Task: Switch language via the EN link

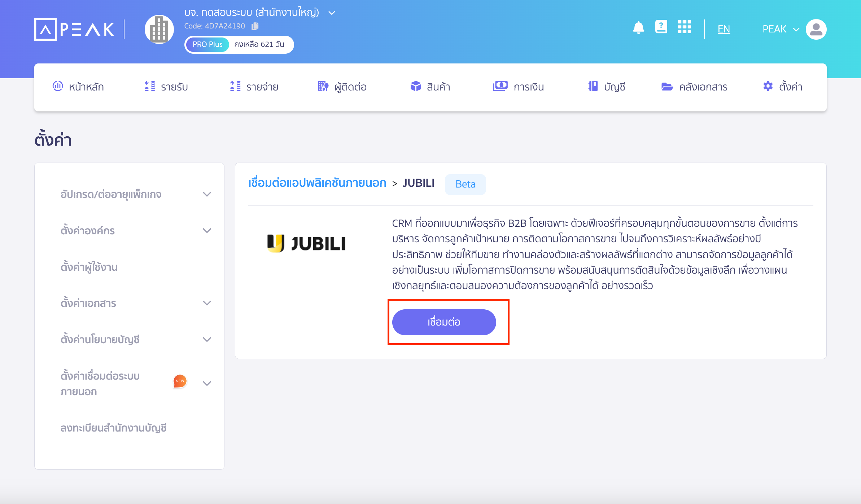Action: pyautogui.click(x=724, y=29)
